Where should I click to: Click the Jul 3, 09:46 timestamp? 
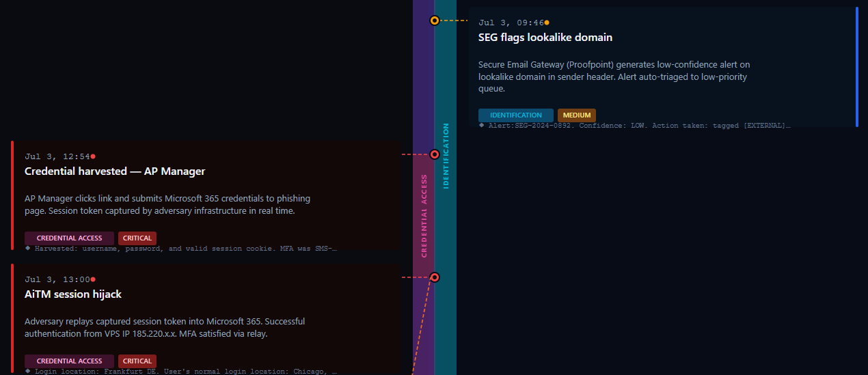[x=511, y=23]
